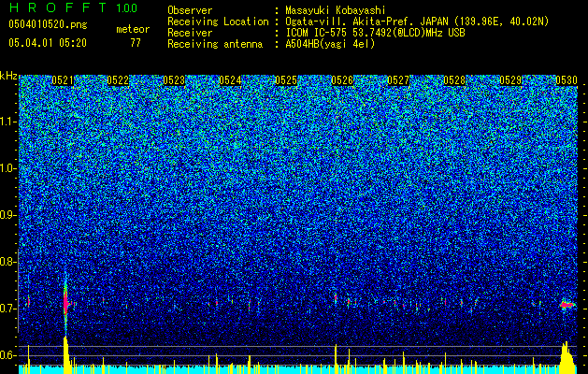The width and height of the screenshot is (588, 374).
Task: Click the 0525 time marker
Action: point(286,80)
